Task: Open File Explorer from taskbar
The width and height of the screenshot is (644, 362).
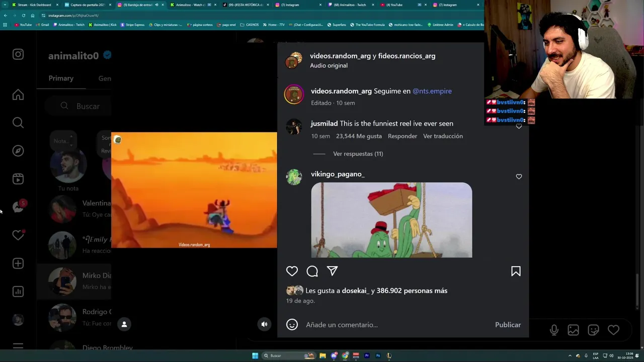Action: 323,355
